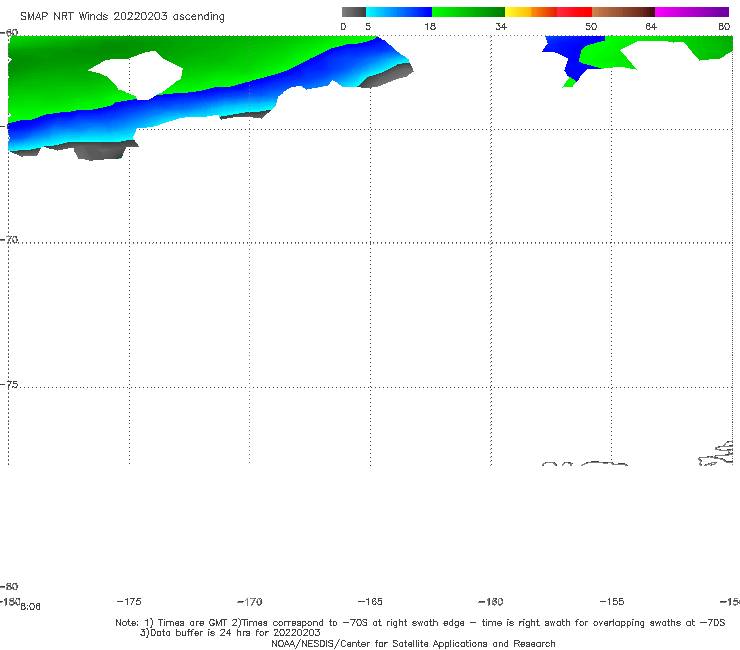Screen dimensions: 740x650
Task: Click longitude label '-155'
Action: point(612,601)
